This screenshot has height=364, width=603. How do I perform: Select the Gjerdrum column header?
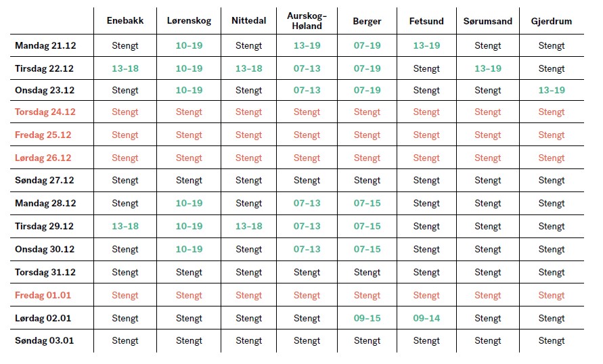(x=551, y=21)
